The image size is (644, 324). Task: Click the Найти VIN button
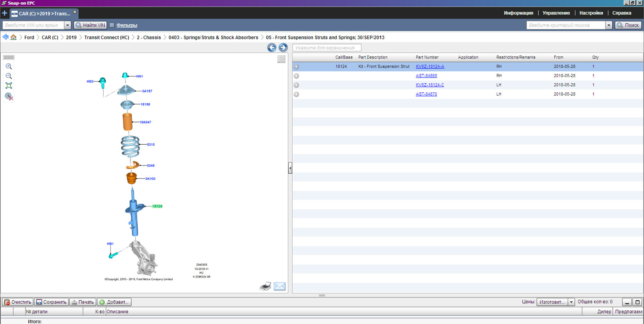click(90, 25)
